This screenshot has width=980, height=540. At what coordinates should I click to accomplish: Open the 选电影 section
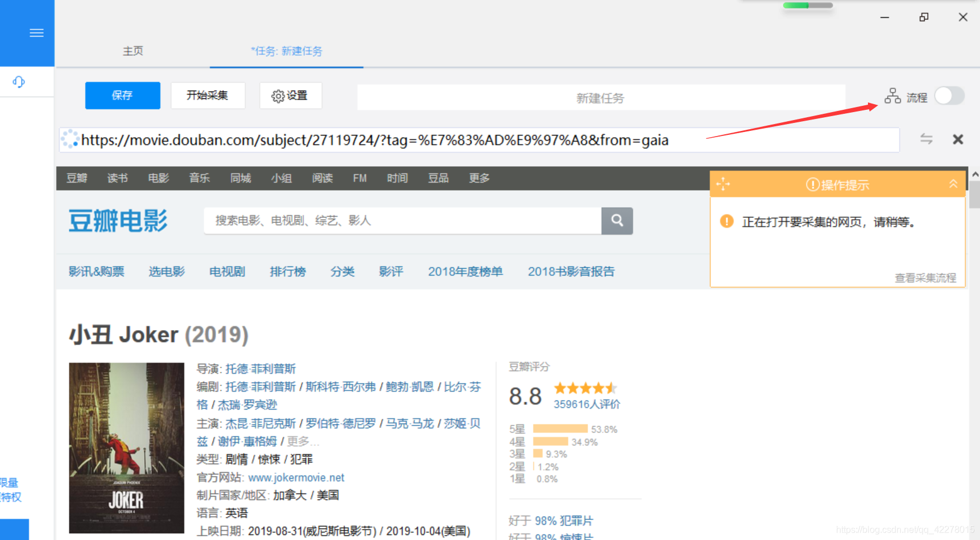[x=167, y=271]
